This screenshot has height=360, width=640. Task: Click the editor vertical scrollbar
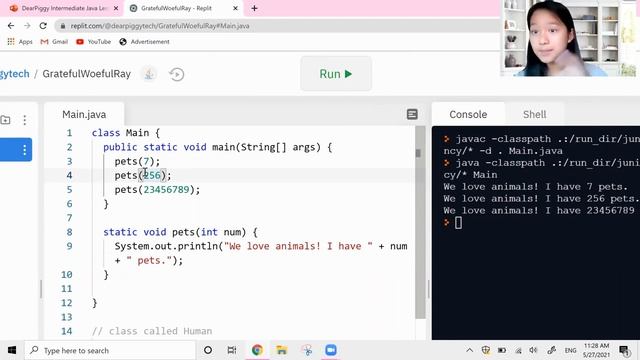[x=420, y=222]
